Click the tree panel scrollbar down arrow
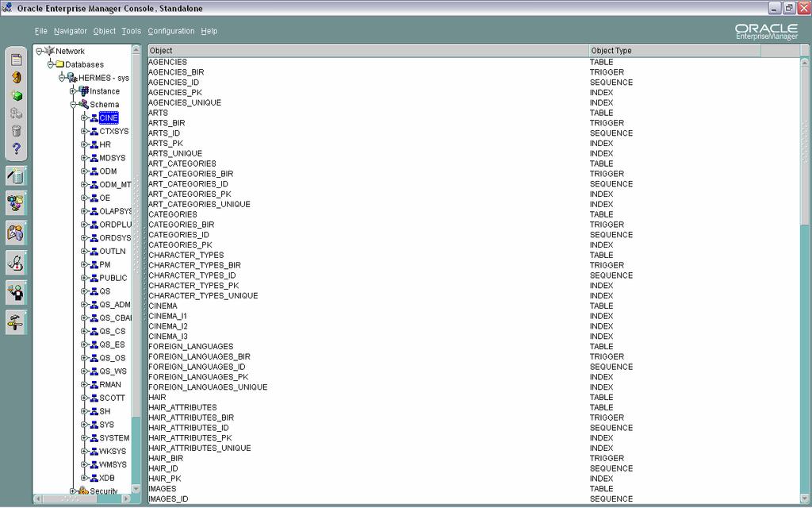Image resolution: width=812 pixels, height=508 pixels. [136, 489]
